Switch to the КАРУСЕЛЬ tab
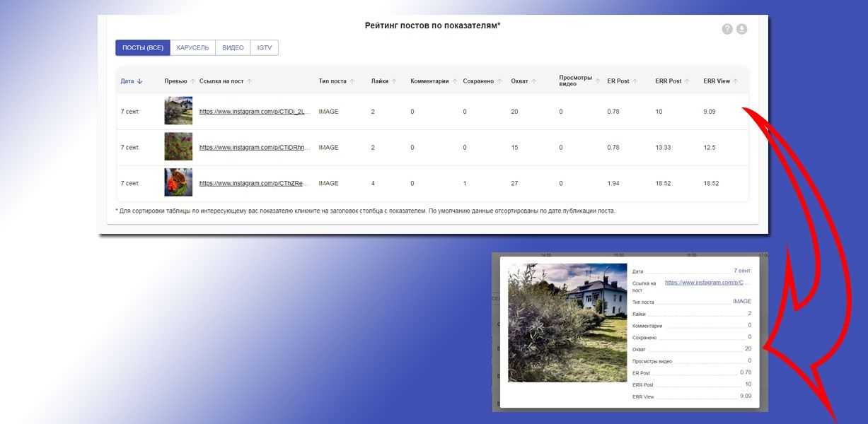 (192, 48)
